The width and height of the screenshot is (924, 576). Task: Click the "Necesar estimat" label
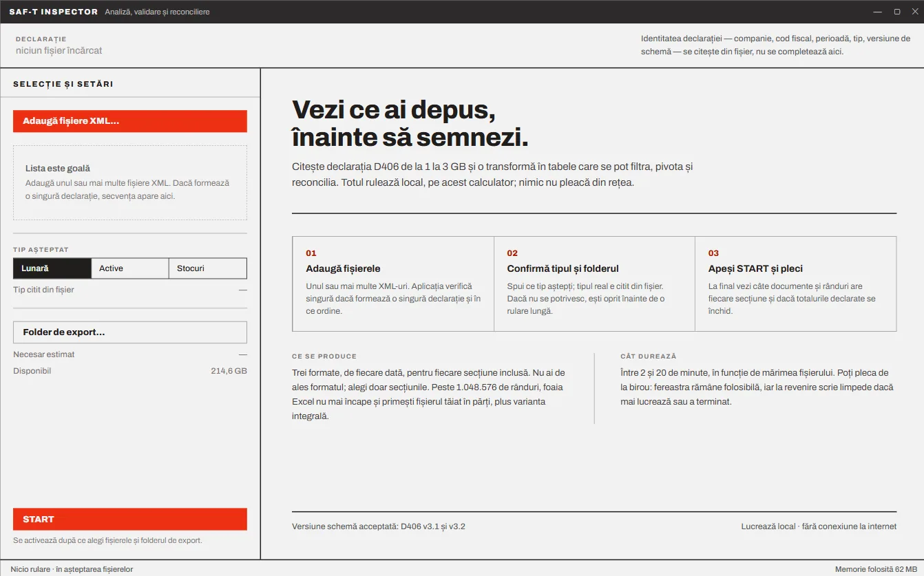(x=44, y=354)
